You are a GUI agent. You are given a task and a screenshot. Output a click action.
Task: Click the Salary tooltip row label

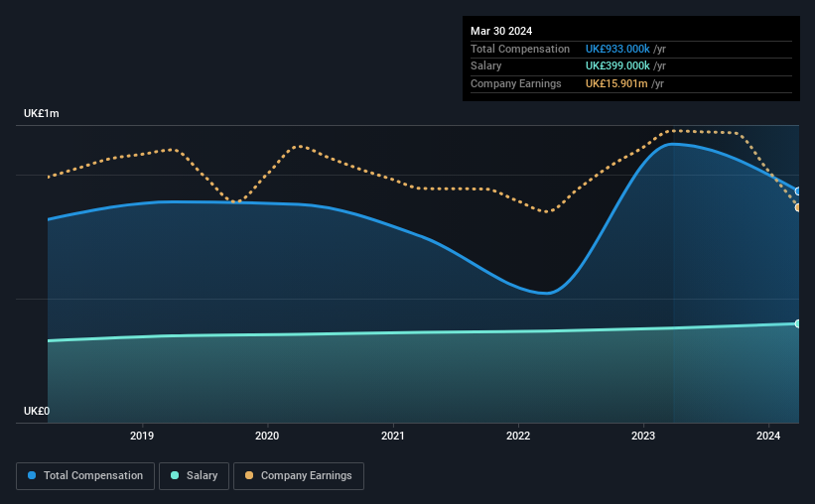486,66
